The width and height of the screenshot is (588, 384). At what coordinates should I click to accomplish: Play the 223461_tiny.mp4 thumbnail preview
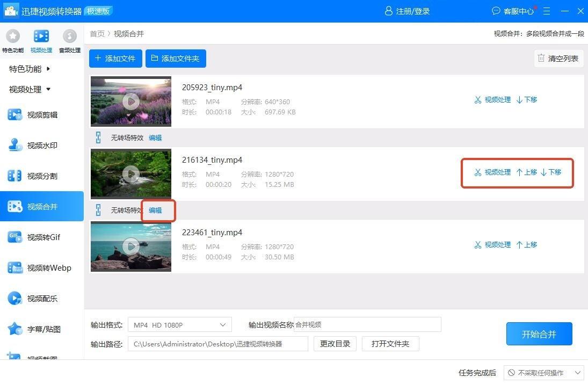[130, 246]
